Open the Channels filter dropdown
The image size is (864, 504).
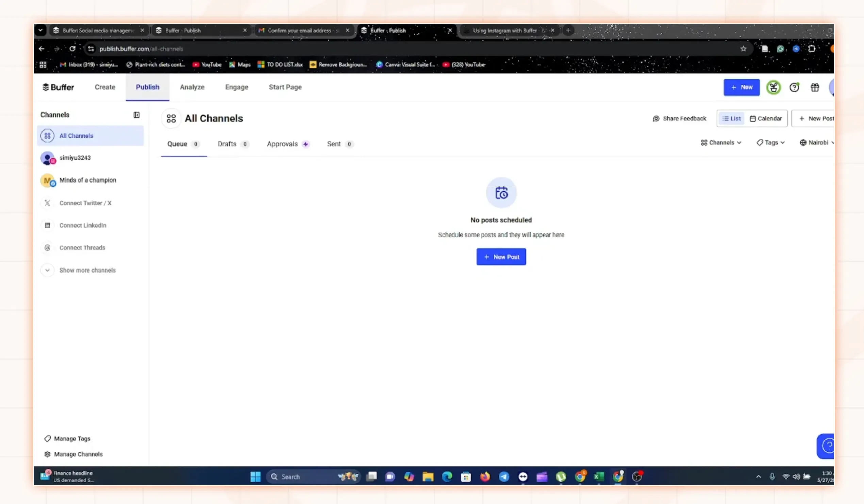tap(721, 142)
